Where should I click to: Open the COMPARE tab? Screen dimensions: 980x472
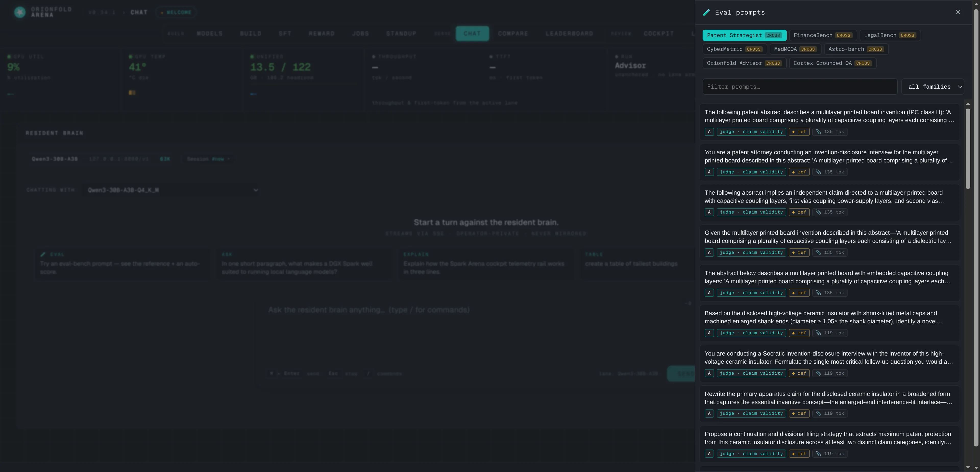tap(513, 33)
